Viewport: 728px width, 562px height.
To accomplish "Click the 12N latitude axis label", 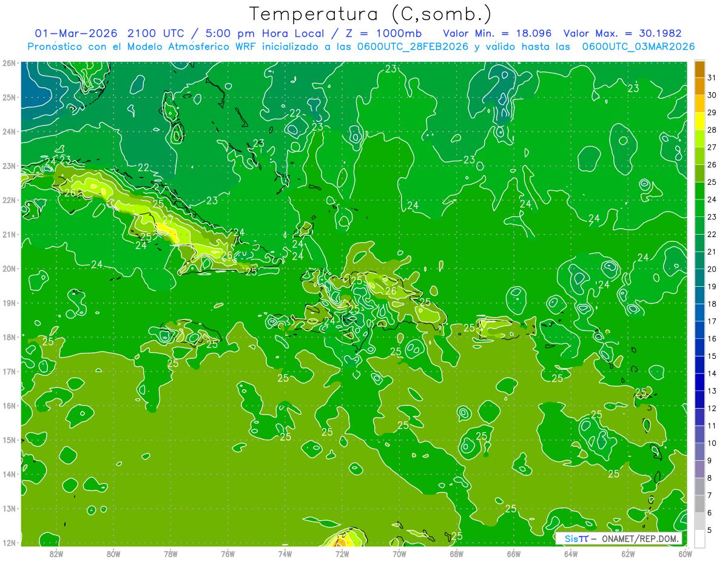I will coord(9,543).
